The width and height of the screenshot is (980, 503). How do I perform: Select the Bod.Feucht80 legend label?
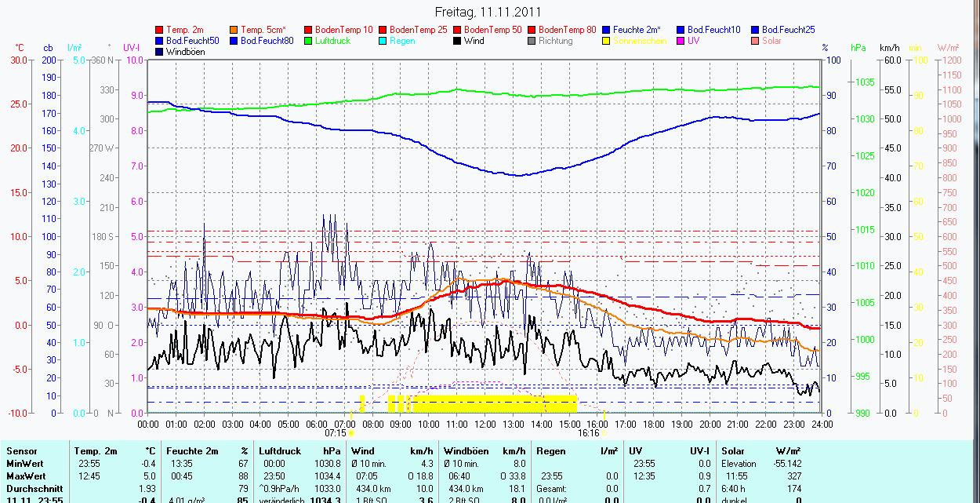pos(267,41)
